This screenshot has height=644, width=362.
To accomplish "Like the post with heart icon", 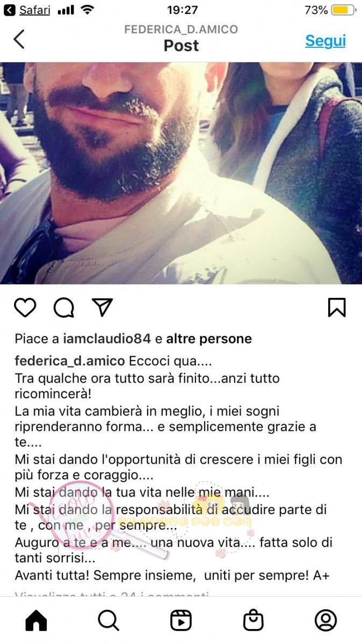I will pyautogui.click(x=25, y=308).
